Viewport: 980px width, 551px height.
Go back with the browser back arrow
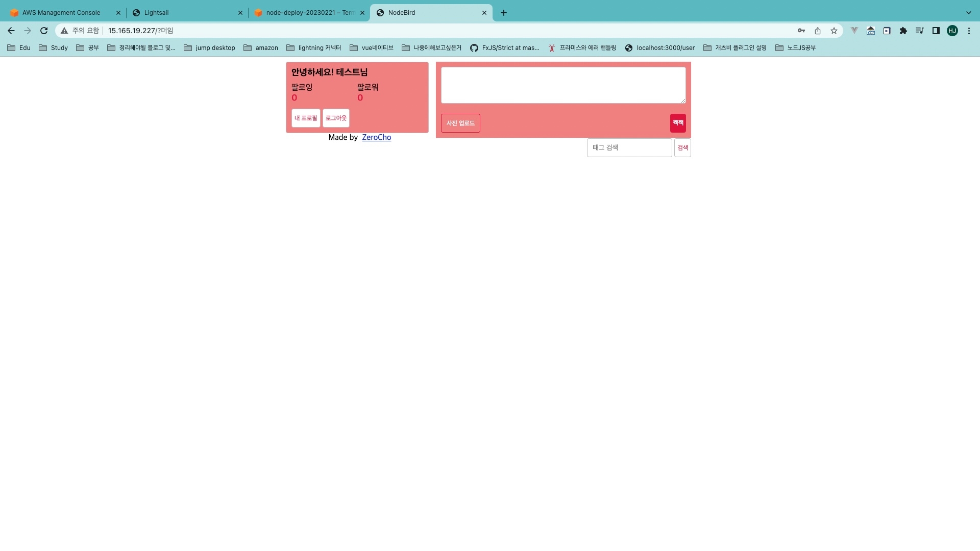[x=11, y=31]
